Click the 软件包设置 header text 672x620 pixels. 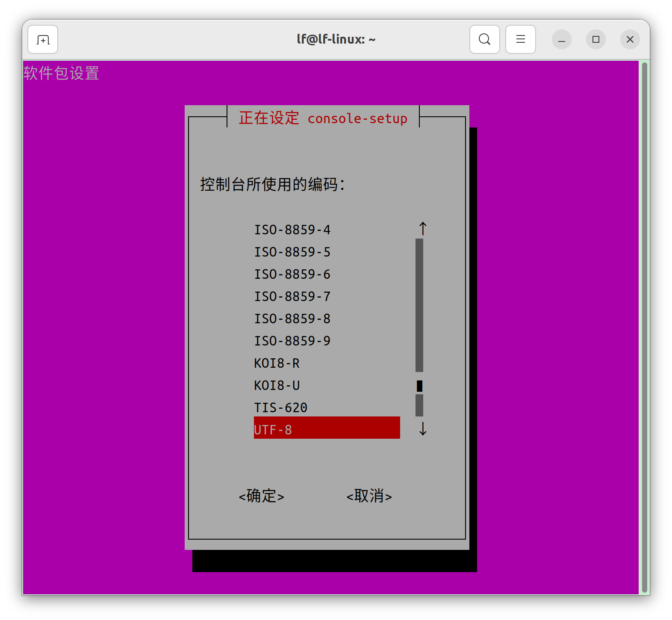pos(61,73)
